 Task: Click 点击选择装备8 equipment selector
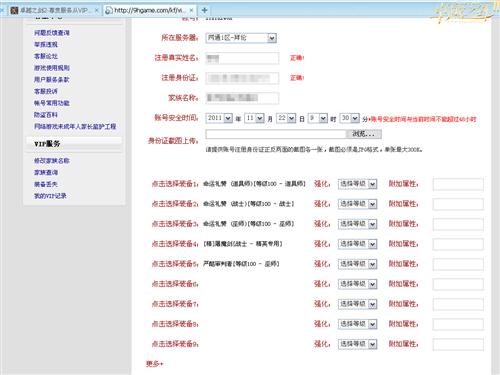pyautogui.click(x=175, y=324)
